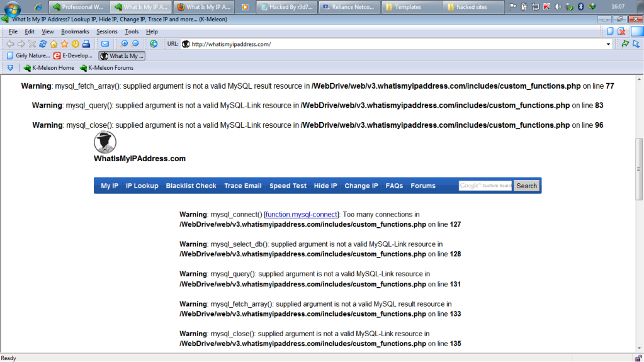Open K-Meleon Home bookmark

(49, 68)
